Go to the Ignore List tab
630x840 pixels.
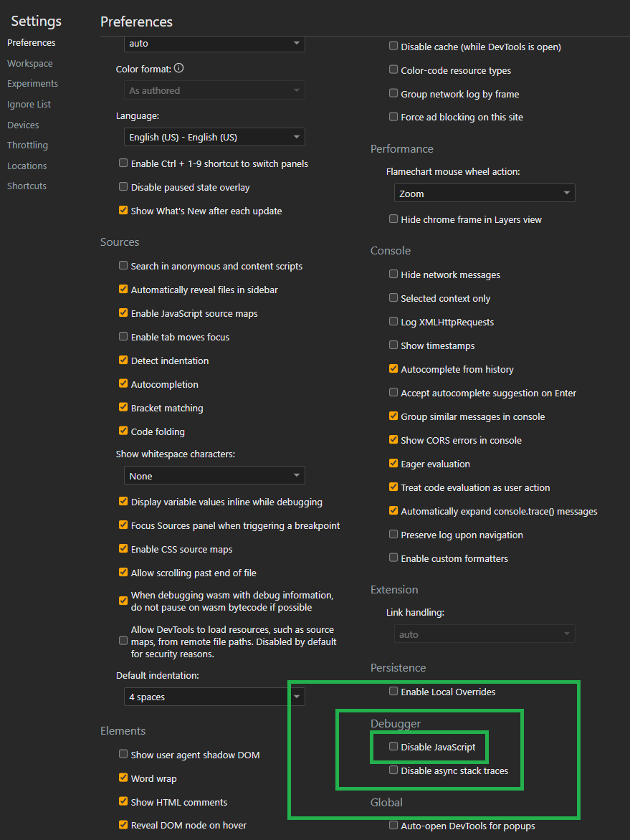coord(29,105)
